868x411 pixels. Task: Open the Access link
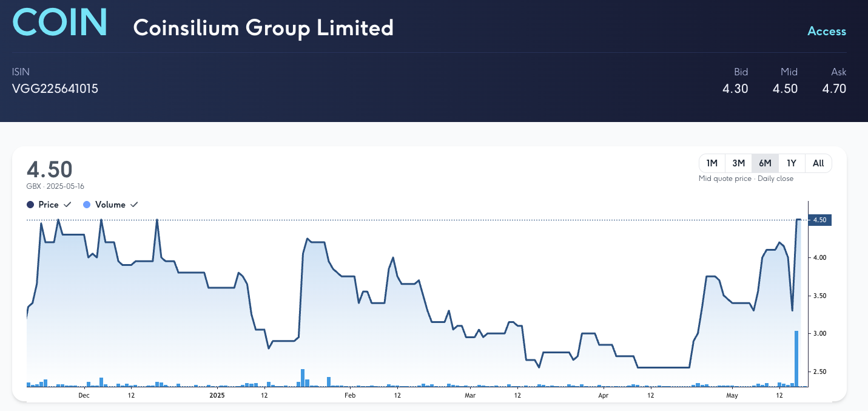tap(827, 32)
